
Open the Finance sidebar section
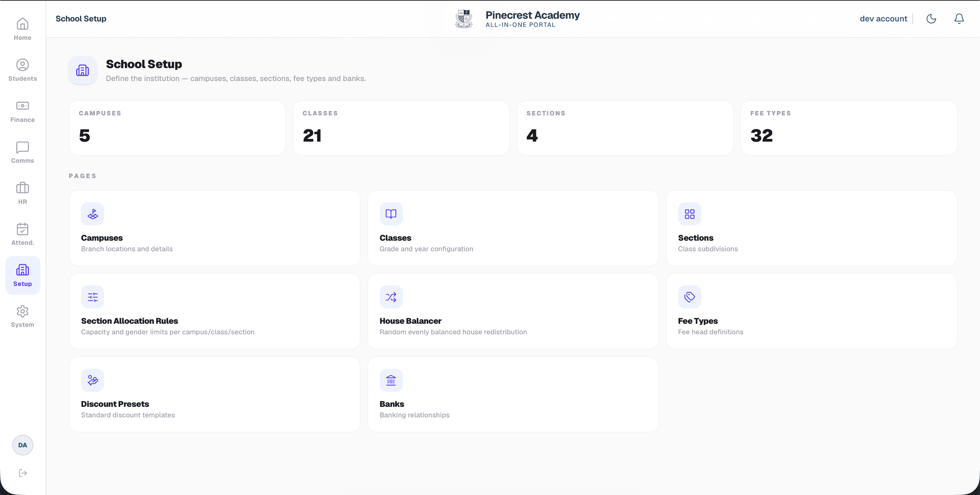tap(22, 111)
